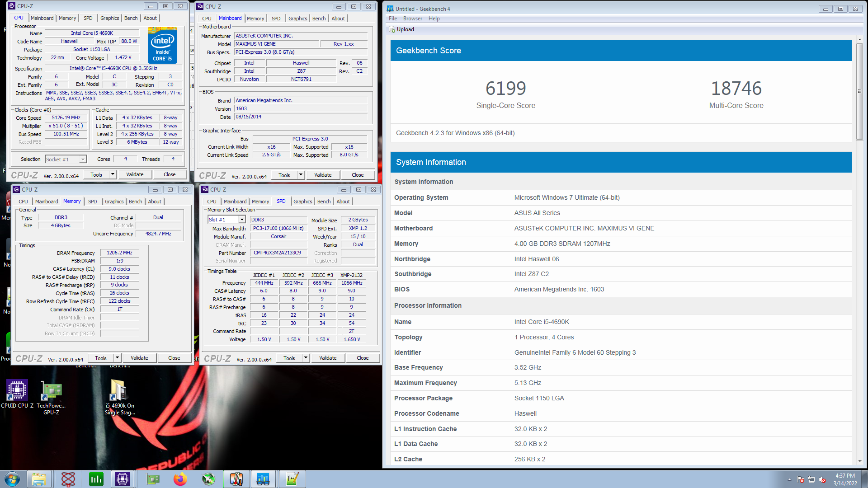Click the red atom-shaped taskbar icon
This screenshot has height=488, width=868.
tap(68, 479)
